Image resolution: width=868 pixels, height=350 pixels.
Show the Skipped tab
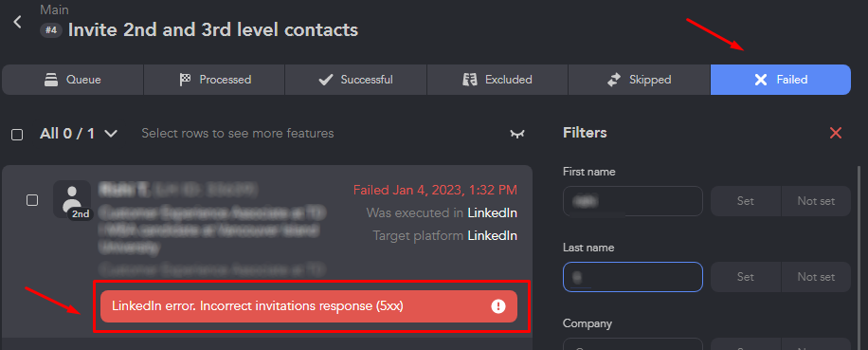639,80
